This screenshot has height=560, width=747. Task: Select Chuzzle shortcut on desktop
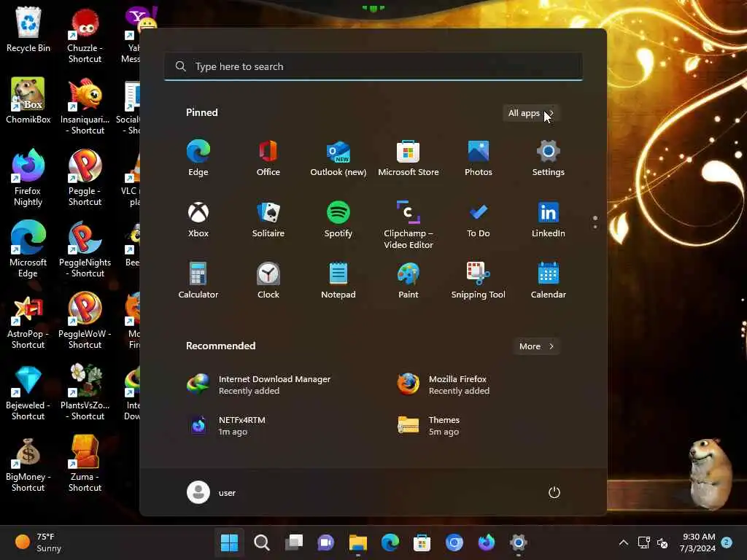pos(85,35)
